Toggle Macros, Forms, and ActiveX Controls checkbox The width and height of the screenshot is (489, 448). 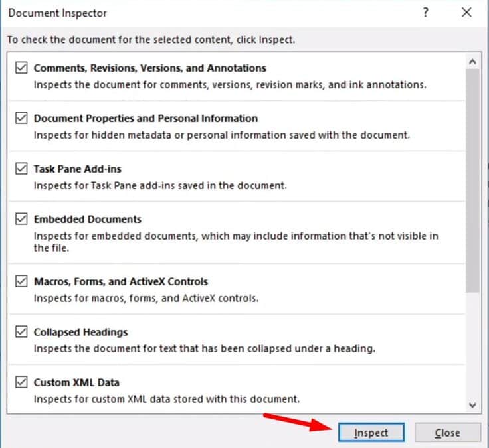pos(21,281)
